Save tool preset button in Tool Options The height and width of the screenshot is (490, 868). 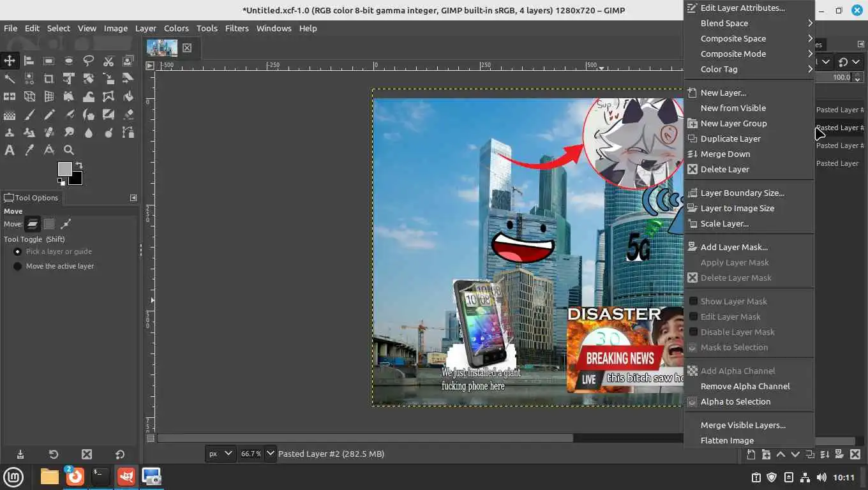point(20,454)
